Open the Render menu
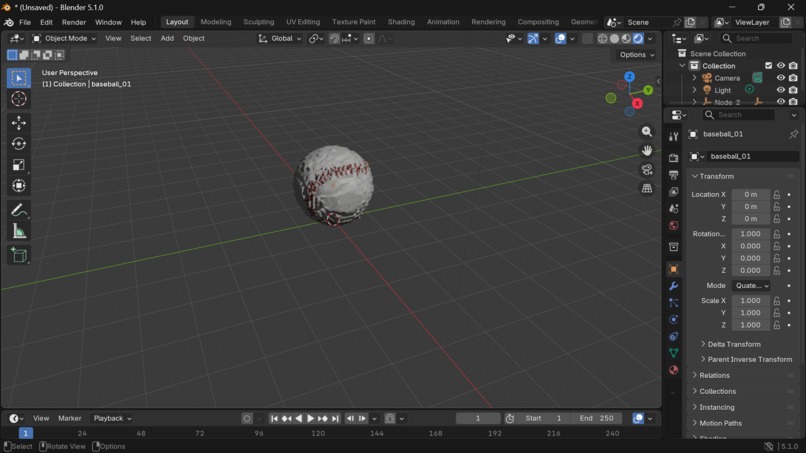Screen dimensions: 806x453 (x=74, y=22)
